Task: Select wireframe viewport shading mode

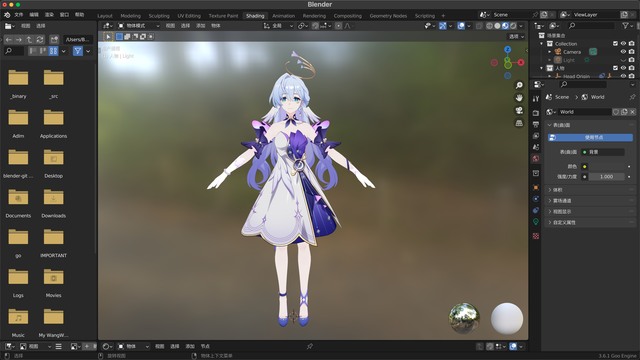Action: click(489, 26)
